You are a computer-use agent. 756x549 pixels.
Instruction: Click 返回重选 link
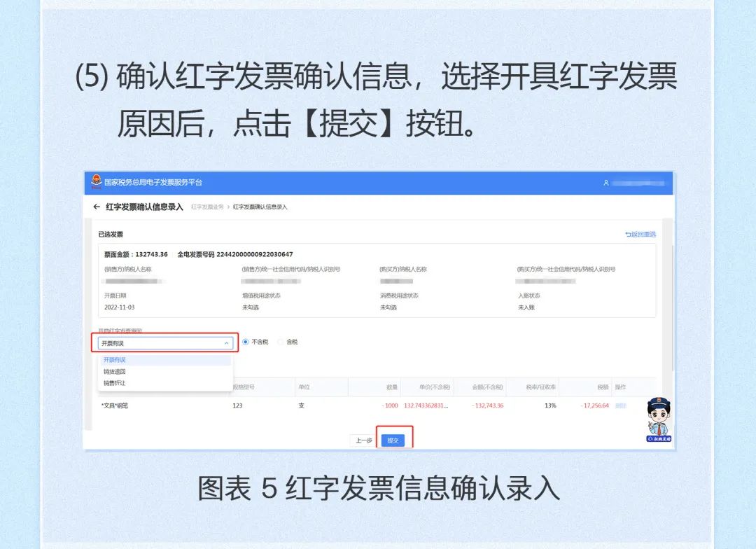click(x=640, y=234)
